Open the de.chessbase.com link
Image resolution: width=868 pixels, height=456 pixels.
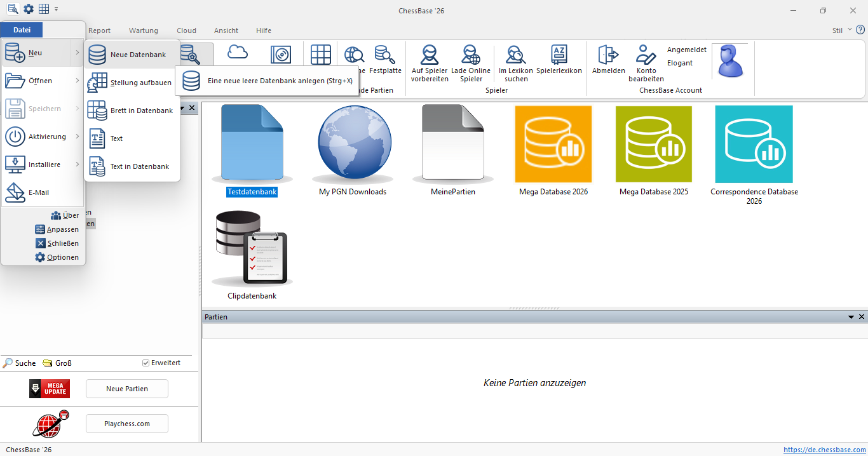click(x=824, y=450)
